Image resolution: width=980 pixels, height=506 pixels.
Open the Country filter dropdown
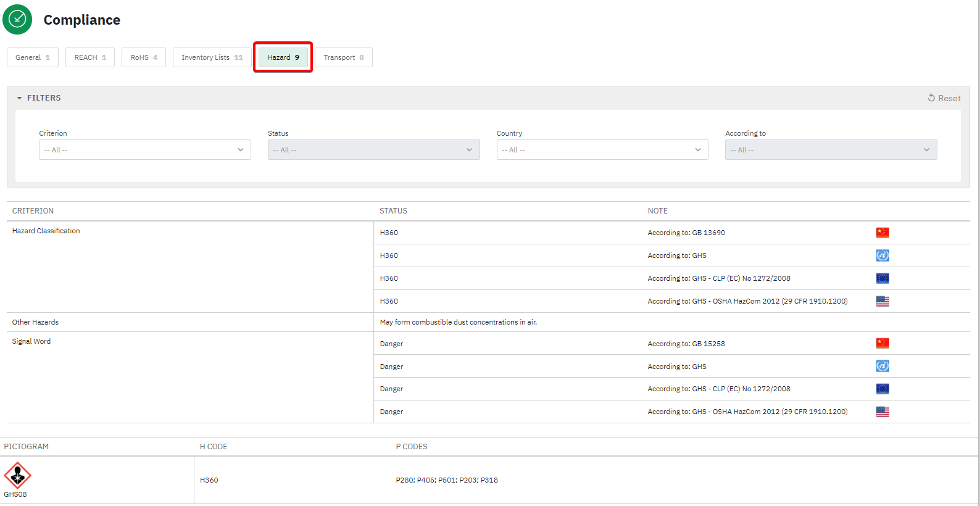point(602,150)
